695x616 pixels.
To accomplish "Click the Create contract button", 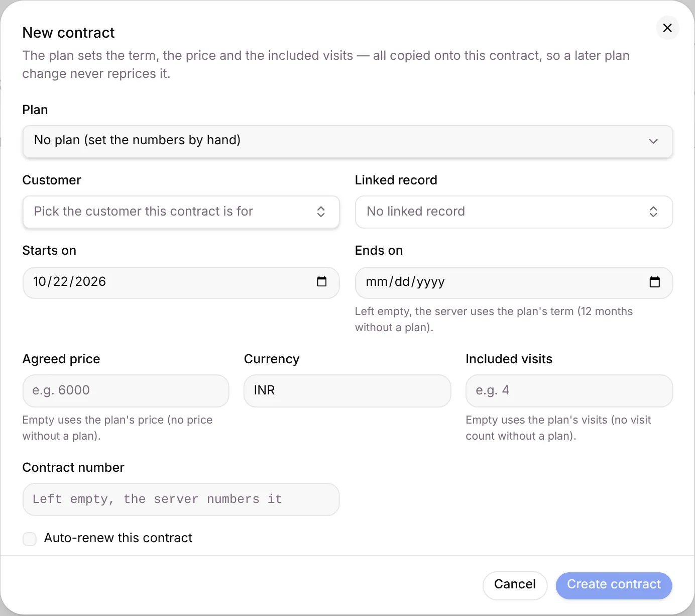I will (614, 585).
